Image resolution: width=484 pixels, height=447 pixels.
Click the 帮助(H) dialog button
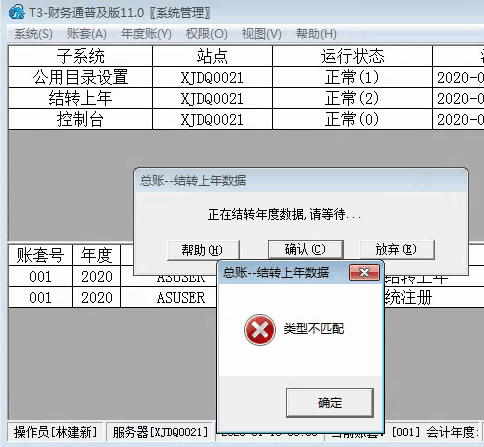tap(203, 250)
